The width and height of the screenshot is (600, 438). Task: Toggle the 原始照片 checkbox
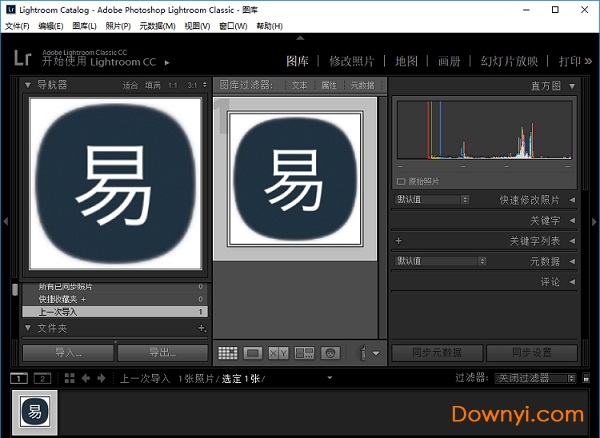(401, 181)
